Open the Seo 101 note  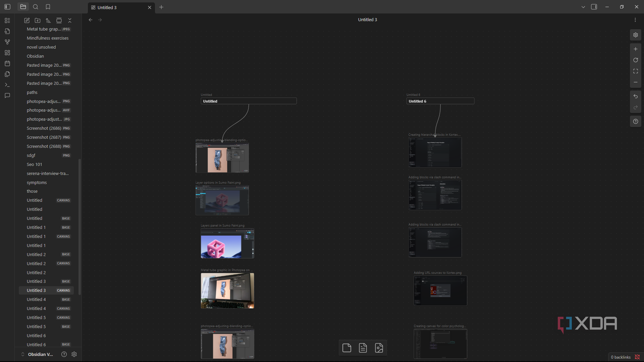pos(46,164)
